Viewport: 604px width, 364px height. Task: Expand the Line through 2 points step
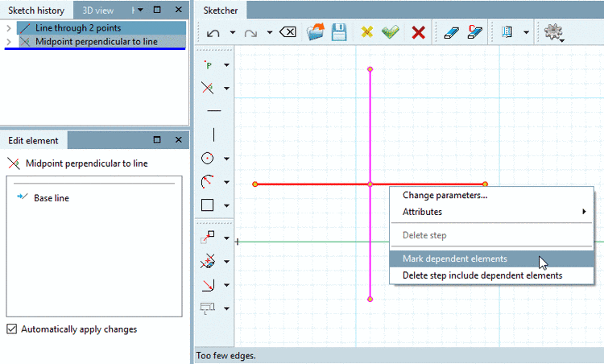[9, 28]
